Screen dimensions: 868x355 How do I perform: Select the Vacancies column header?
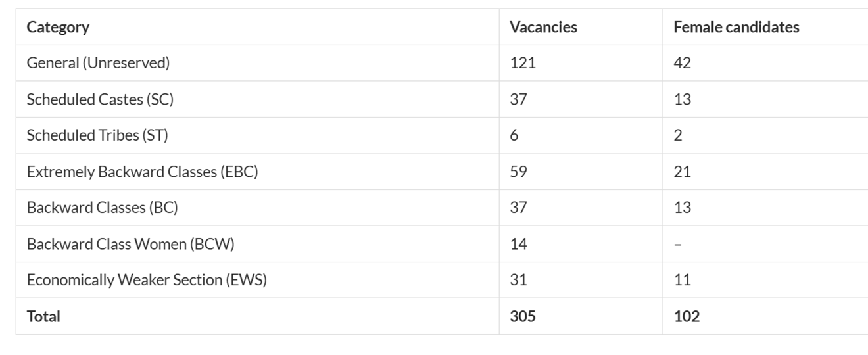click(543, 27)
